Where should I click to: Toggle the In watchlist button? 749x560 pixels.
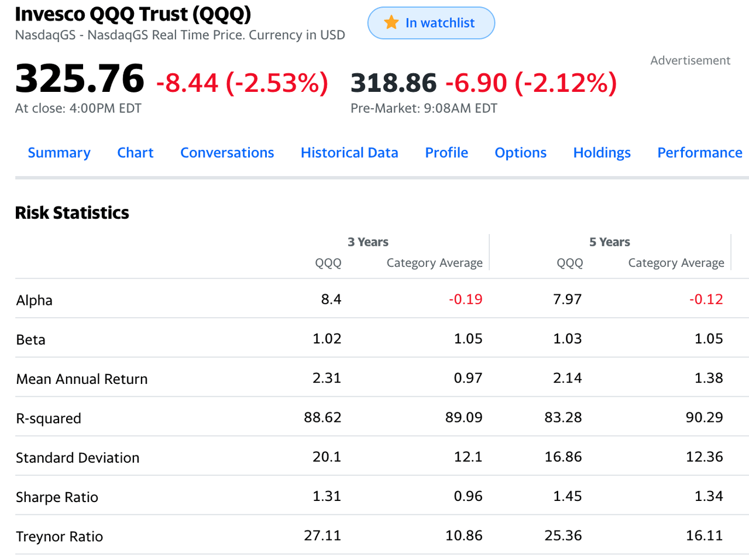tap(431, 23)
